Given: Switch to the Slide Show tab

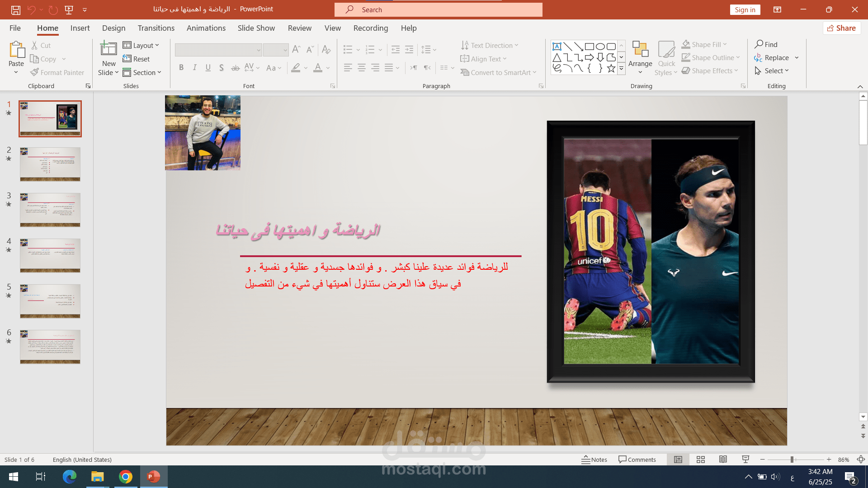Looking at the screenshot, I should pos(256,28).
